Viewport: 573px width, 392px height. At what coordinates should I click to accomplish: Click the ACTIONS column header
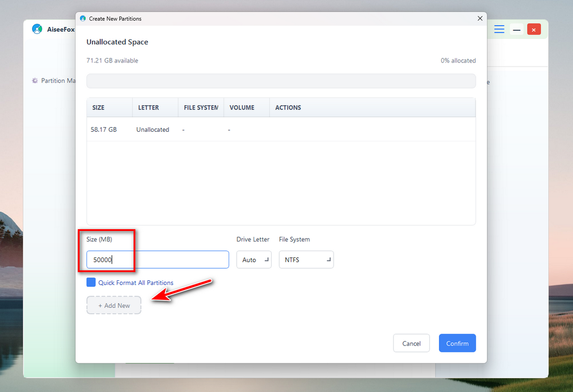click(x=288, y=108)
